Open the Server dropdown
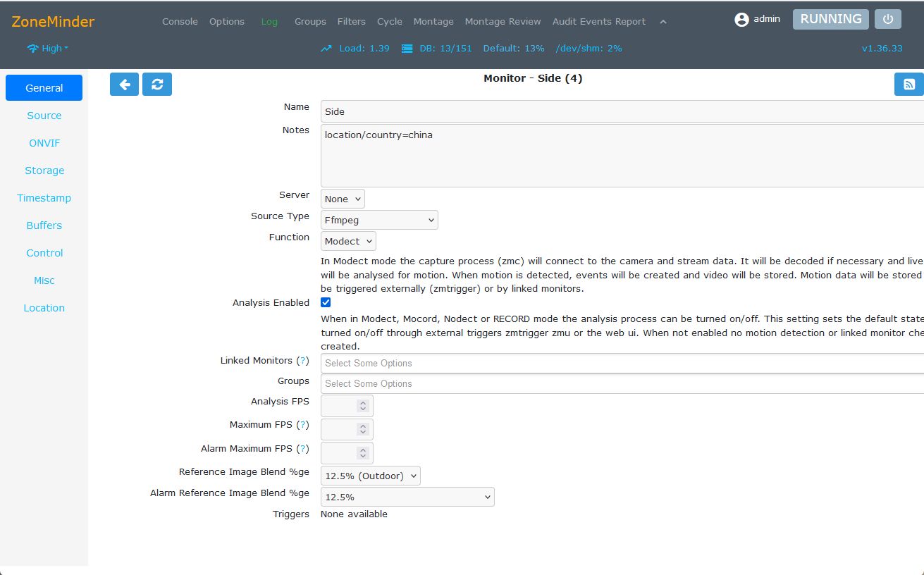 pos(343,199)
